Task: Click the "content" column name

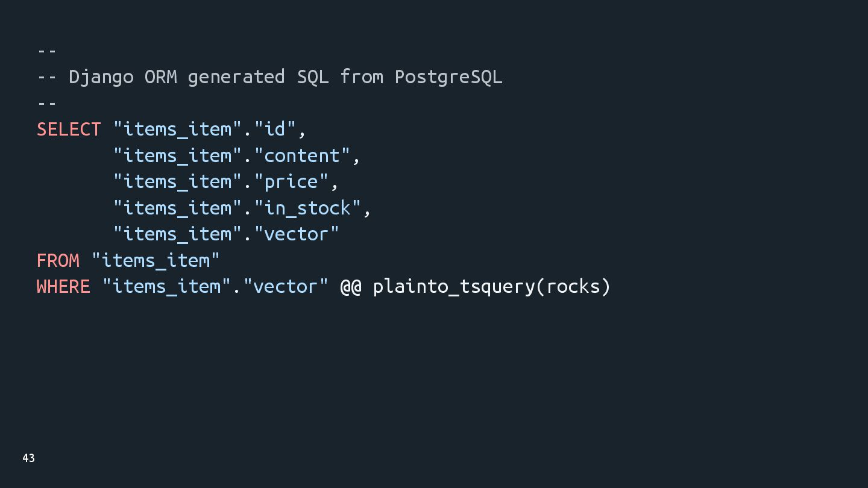Action: point(302,155)
